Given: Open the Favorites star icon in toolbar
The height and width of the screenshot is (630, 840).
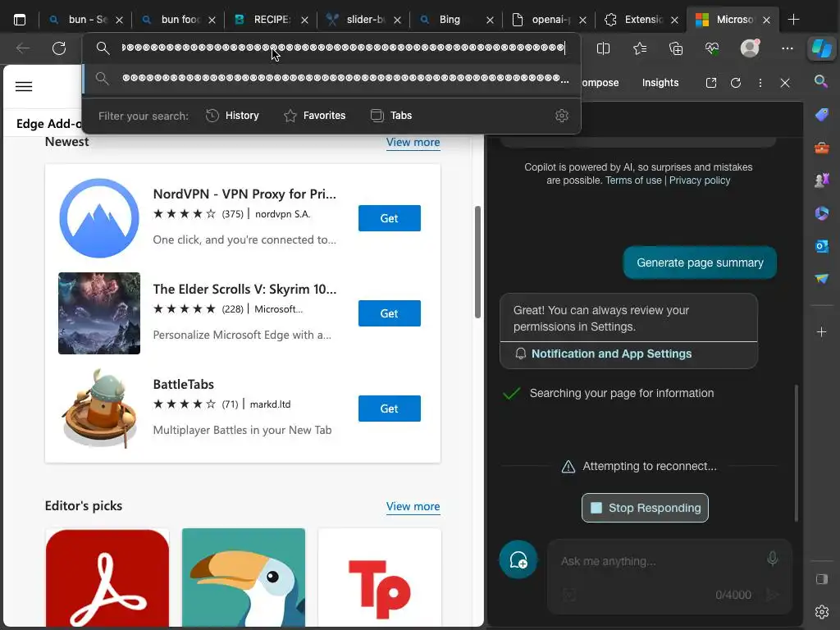Looking at the screenshot, I should [640, 48].
